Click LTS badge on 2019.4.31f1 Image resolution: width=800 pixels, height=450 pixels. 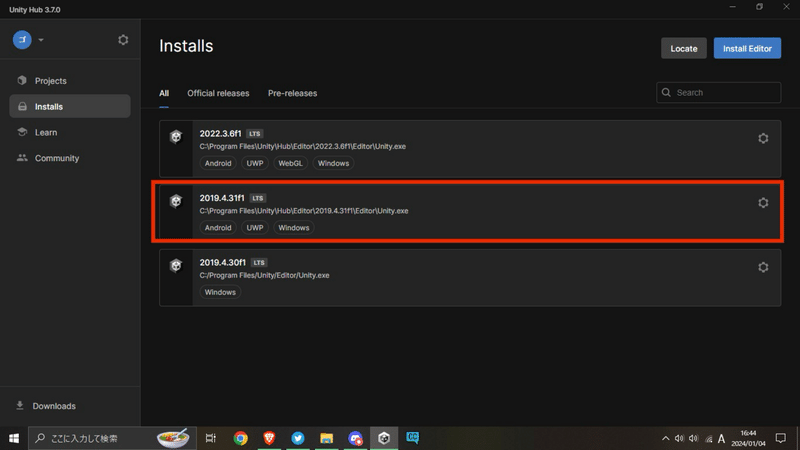point(258,198)
